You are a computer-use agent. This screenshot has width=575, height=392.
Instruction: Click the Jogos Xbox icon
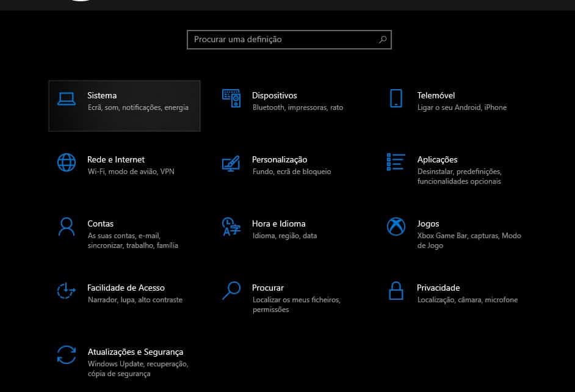pos(396,227)
